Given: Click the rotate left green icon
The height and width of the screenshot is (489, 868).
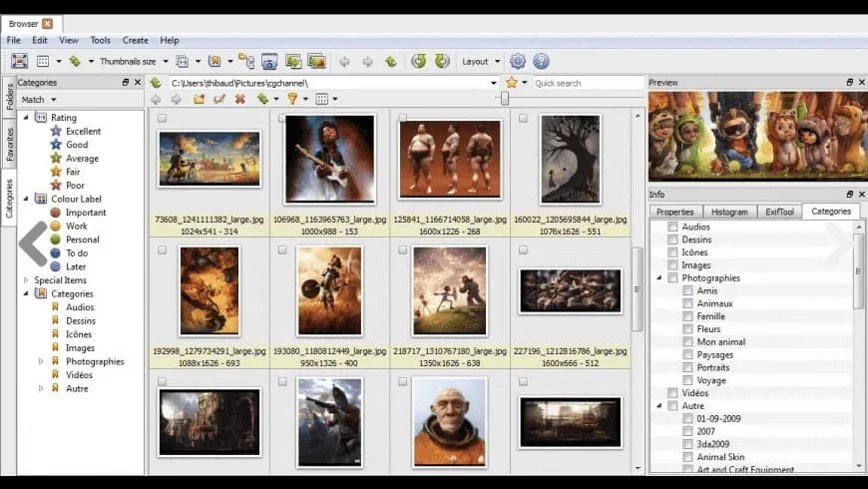Looking at the screenshot, I should point(418,61).
